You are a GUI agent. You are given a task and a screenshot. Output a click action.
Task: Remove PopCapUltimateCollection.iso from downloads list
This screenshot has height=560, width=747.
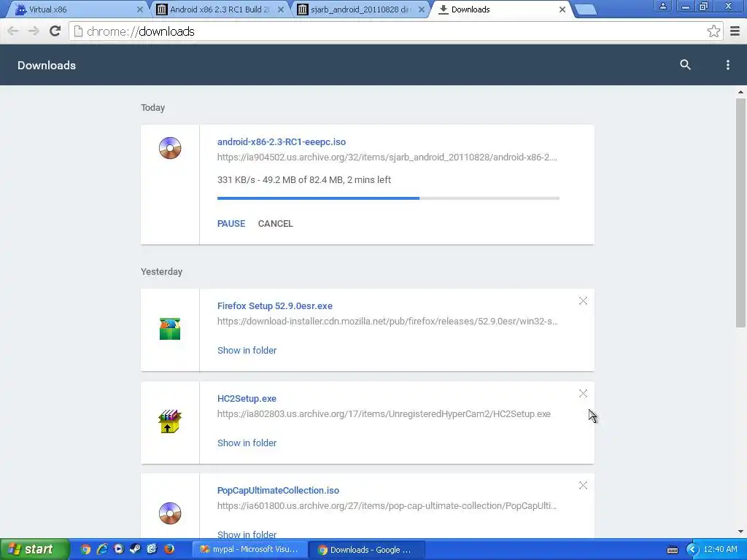coord(583,485)
